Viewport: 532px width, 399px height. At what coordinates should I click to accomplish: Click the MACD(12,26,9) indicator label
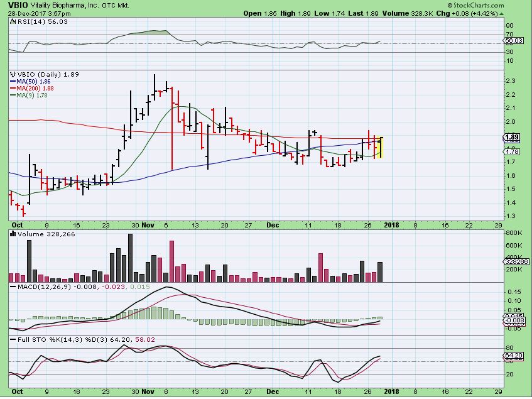click(x=45, y=287)
